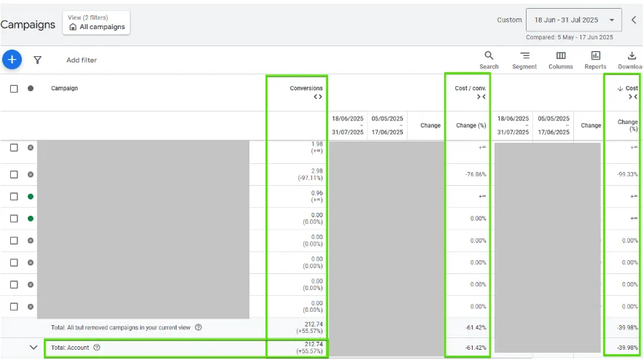Click the status dot in the table header
This screenshot has height=360, width=644.
(x=31, y=88)
